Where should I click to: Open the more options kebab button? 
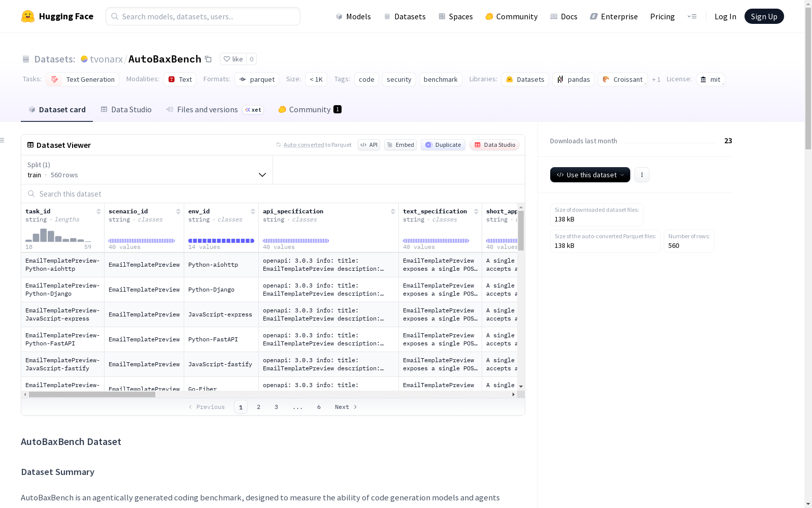point(642,175)
